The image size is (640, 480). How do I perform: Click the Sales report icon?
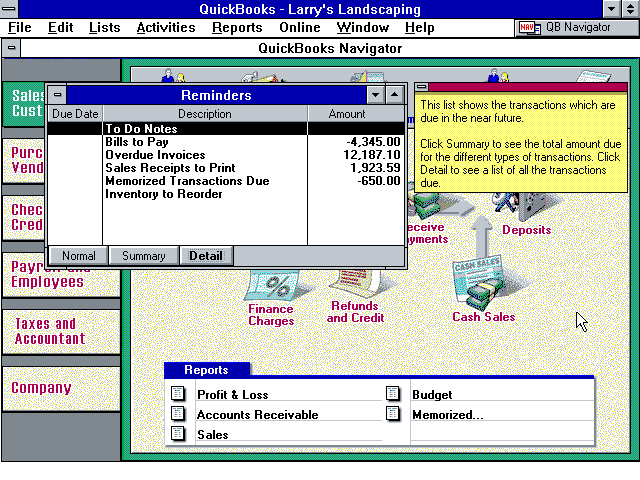coord(178,433)
